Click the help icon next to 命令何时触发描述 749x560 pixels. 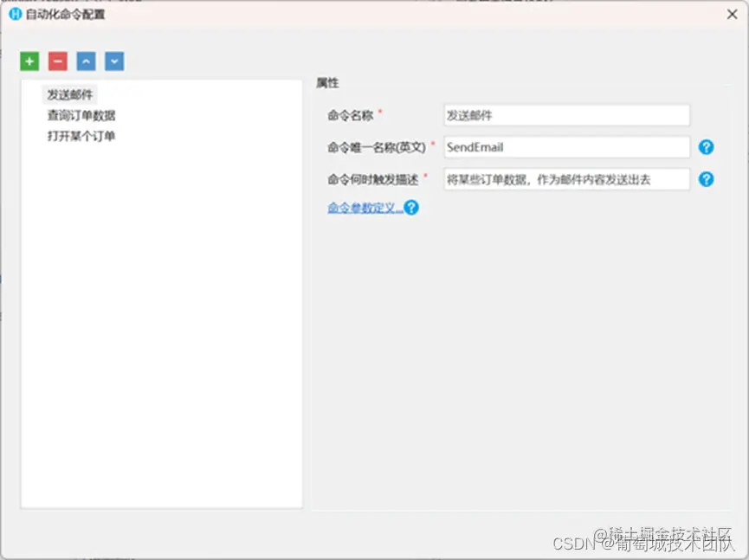tap(706, 179)
